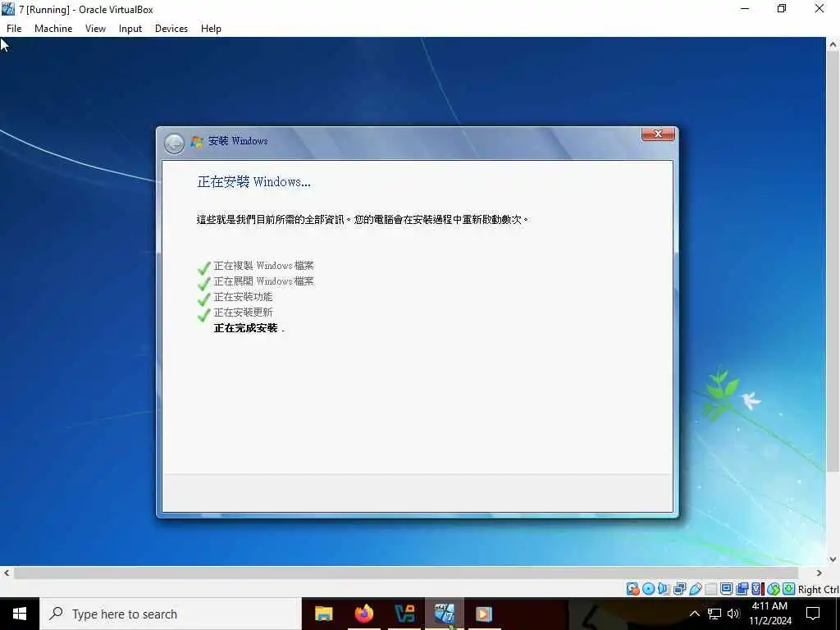The height and width of the screenshot is (630, 840).
Task: Open the View menu
Action: (x=95, y=29)
